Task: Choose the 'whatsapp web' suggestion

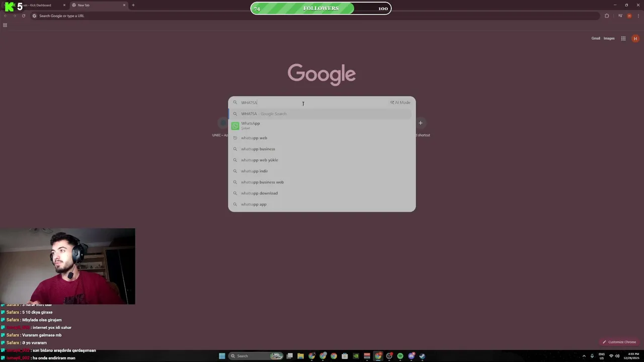Action: pos(322,138)
